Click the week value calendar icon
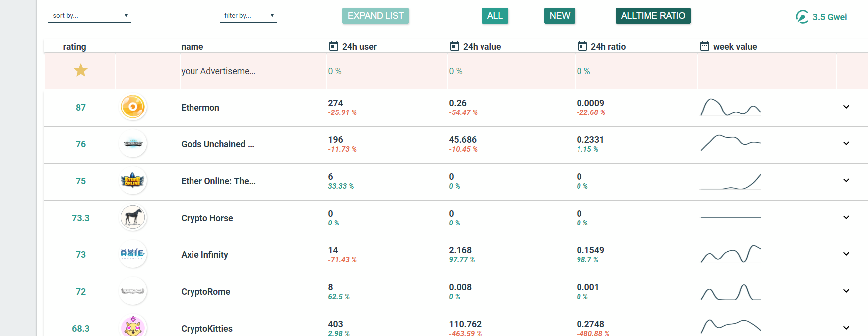The width and height of the screenshot is (868, 336). point(705,46)
